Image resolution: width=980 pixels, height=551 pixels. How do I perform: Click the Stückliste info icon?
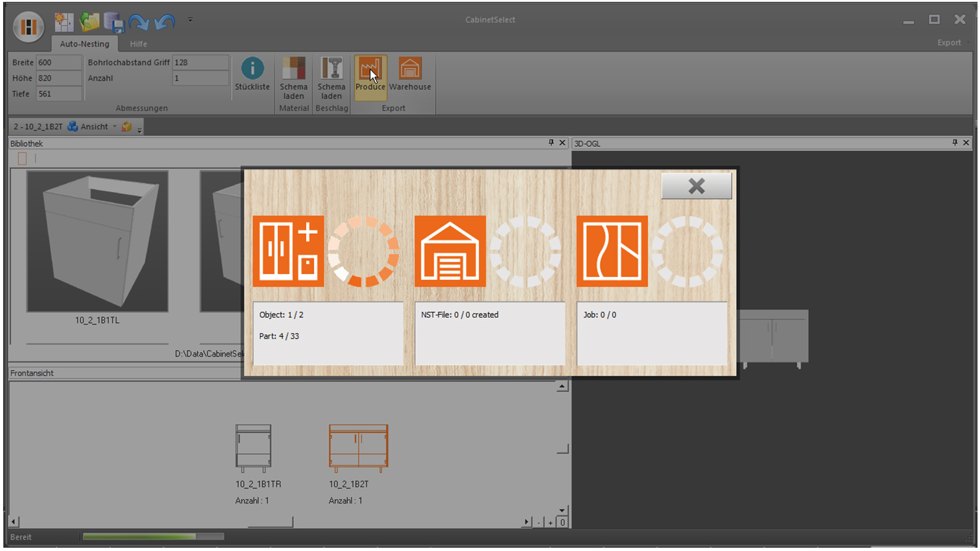[x=252, y=69]
